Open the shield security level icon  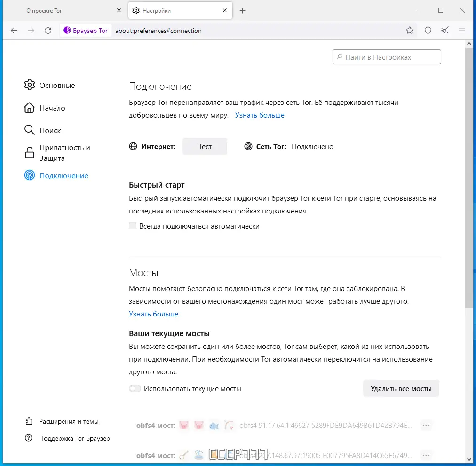(428, 31)
